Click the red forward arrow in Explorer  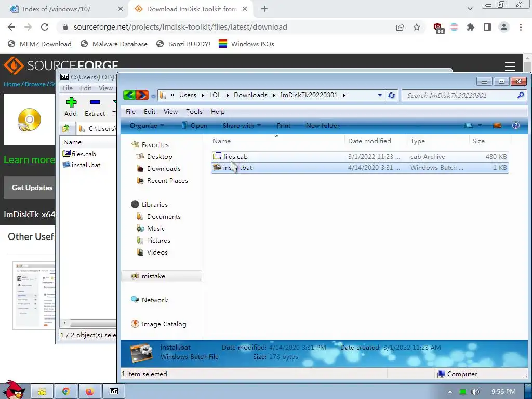tap(142, 95)
